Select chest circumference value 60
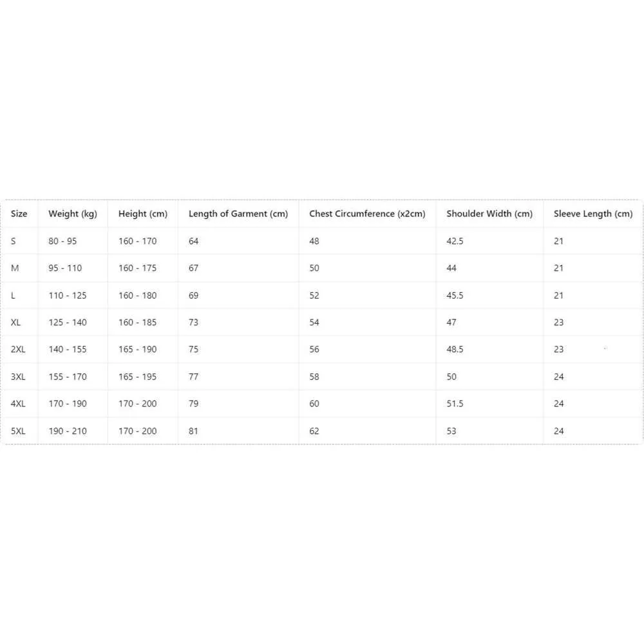The height and width of the screenshot is (644, 644). tap(314, 404)
